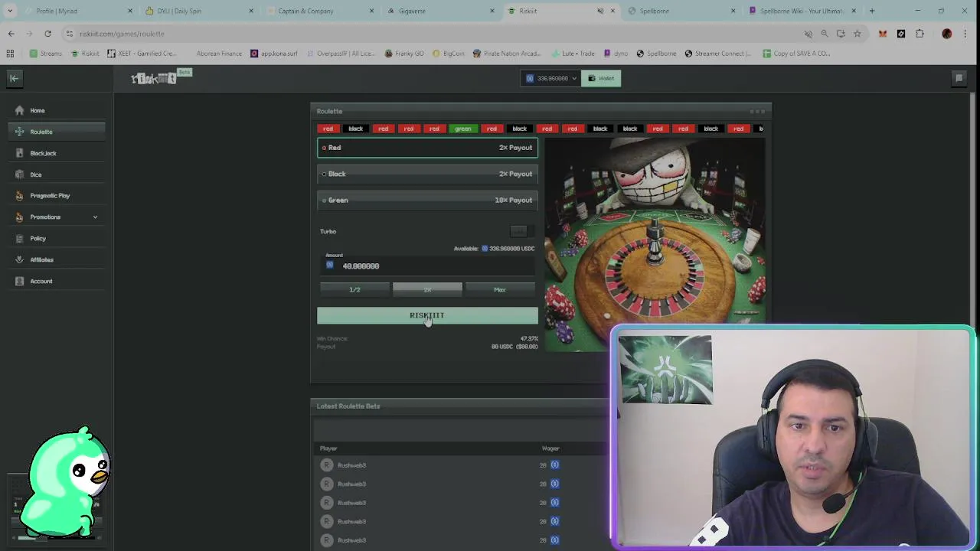Set the bet to Max
The height and width of the screenshot is (551, 980).
(x=500, y=289)
